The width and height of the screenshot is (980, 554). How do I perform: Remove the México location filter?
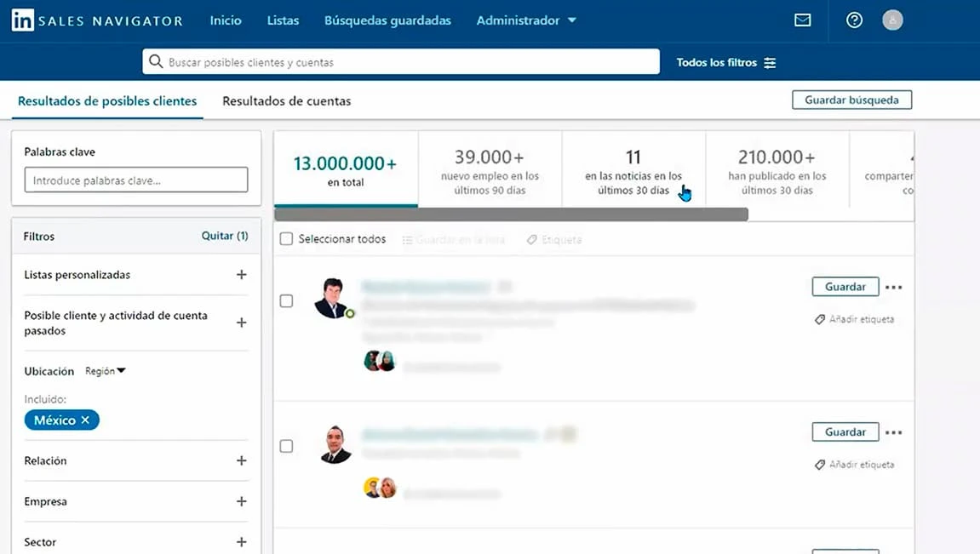coord(86,420)
